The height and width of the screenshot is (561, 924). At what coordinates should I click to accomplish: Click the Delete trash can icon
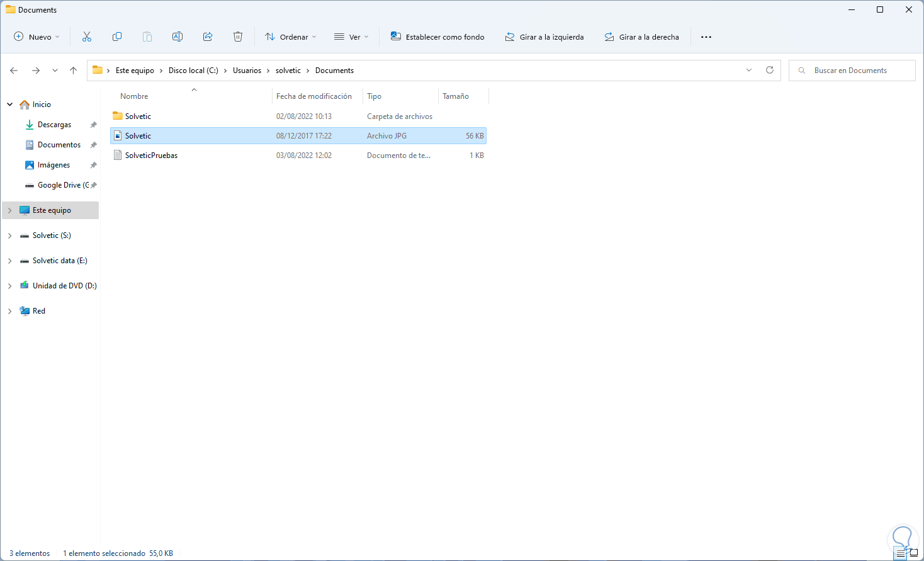[x=238, y=37]
